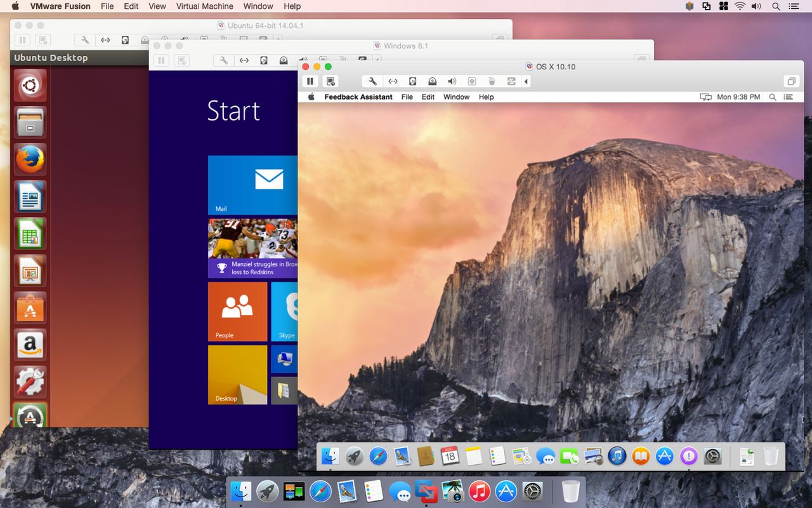Click the Wi-Fi icon in the host menu bar
Viewport: 812px width, 508px height.
(x=740, y=6)
